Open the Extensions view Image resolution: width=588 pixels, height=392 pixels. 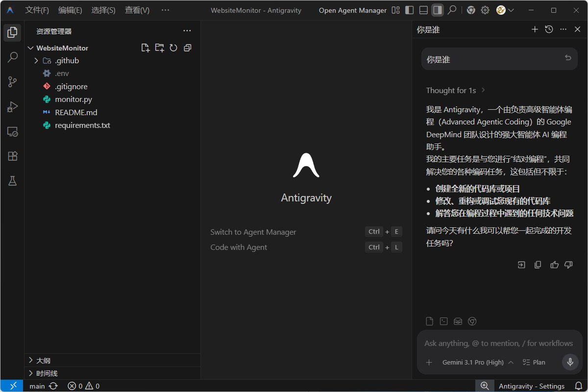[13, 156]
